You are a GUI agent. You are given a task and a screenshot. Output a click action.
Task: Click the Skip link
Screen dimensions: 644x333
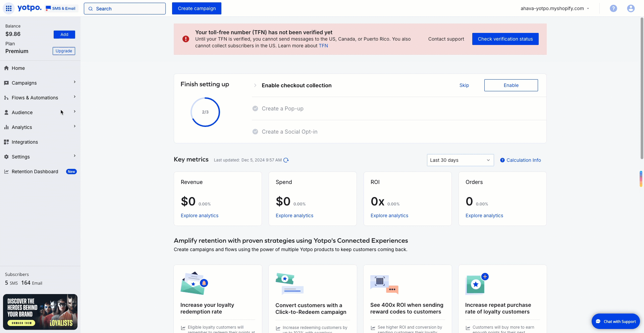pyautogui.click(x=464, y=85)
